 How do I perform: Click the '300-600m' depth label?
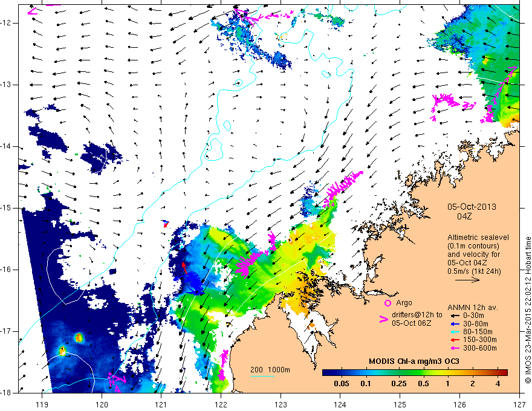(480, 348)
